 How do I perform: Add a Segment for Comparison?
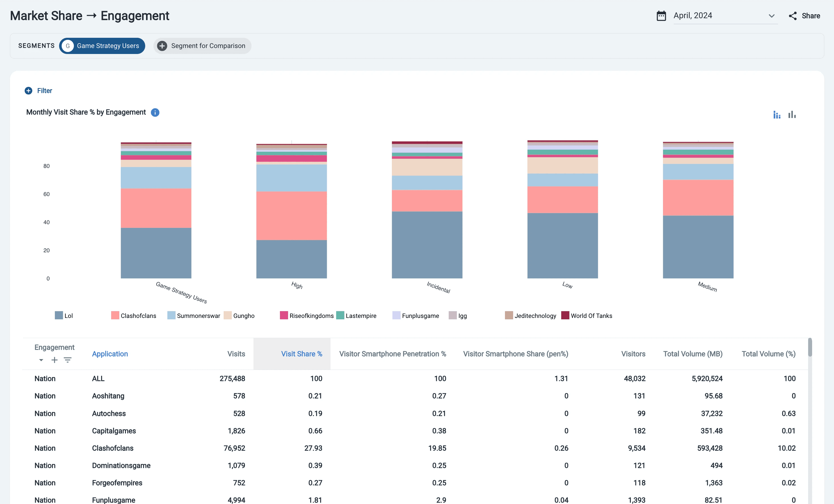[x=202, y=46]
